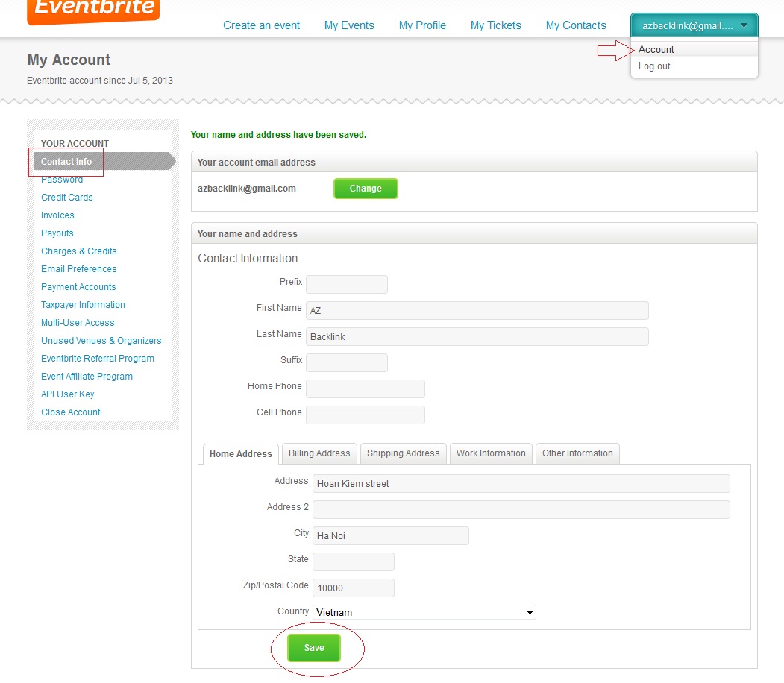Focus the Prefix input field
This screenshot has width=784, height=683.
(347, 284)
